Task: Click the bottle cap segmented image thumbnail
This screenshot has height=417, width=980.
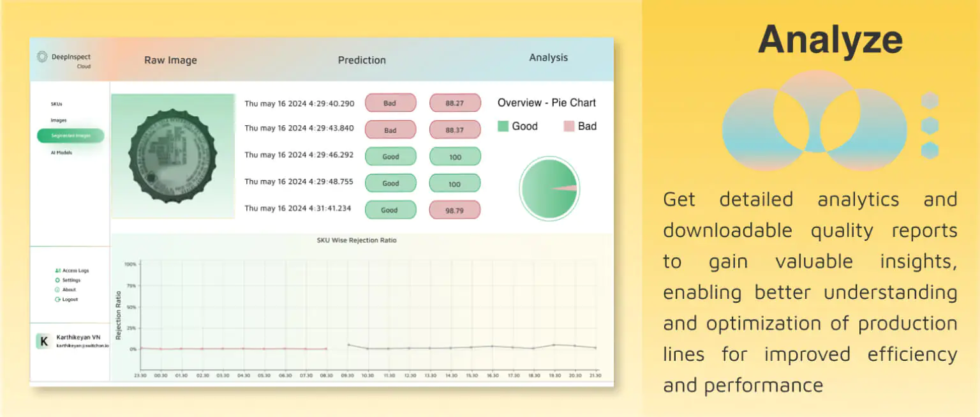Action: tap(173, 156)
